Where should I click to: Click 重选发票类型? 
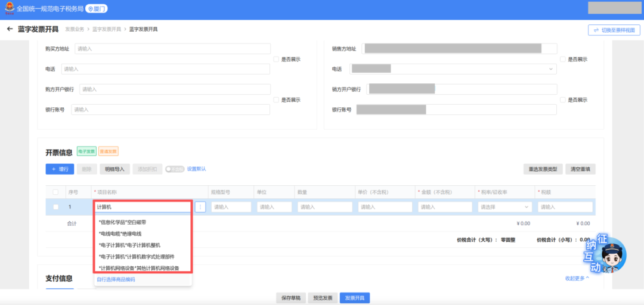(x=543, y=169)
